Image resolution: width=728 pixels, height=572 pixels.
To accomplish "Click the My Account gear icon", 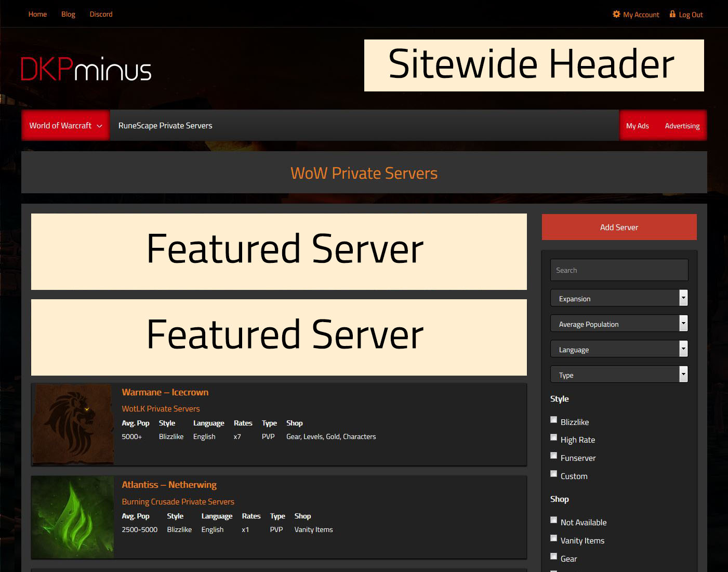I will pos(616,14).
